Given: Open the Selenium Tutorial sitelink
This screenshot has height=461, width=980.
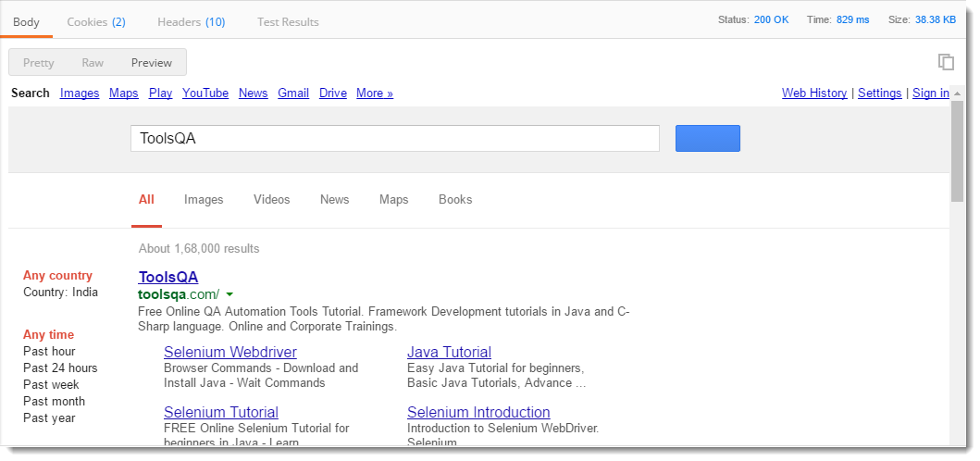Looking at the screenshot, I should point(221,412).
